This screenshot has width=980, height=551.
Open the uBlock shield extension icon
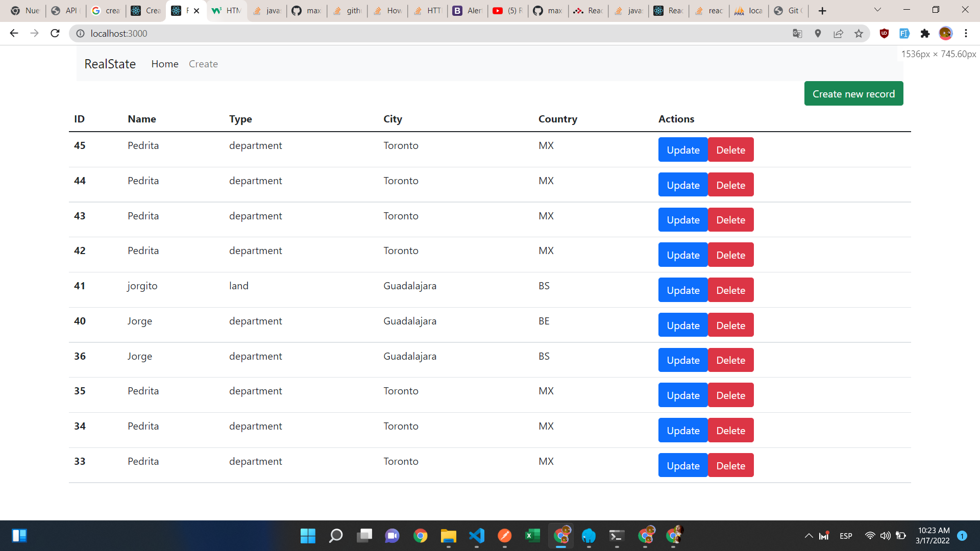(884, 33)
